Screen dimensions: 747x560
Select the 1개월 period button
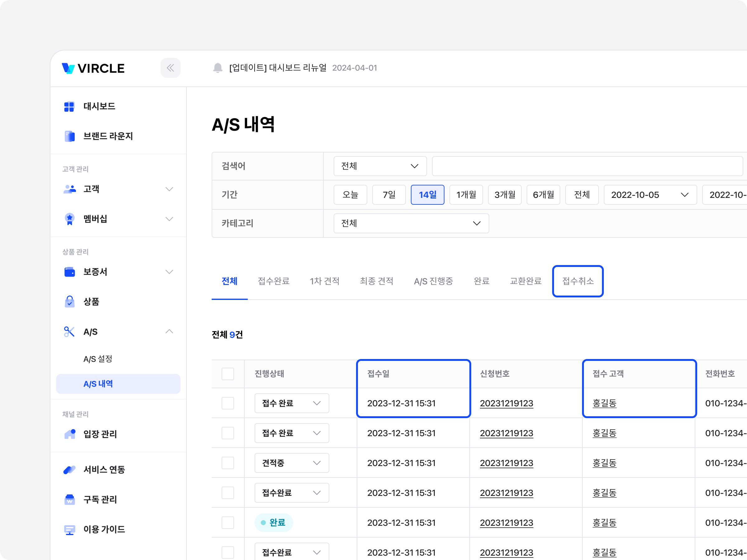466,195
